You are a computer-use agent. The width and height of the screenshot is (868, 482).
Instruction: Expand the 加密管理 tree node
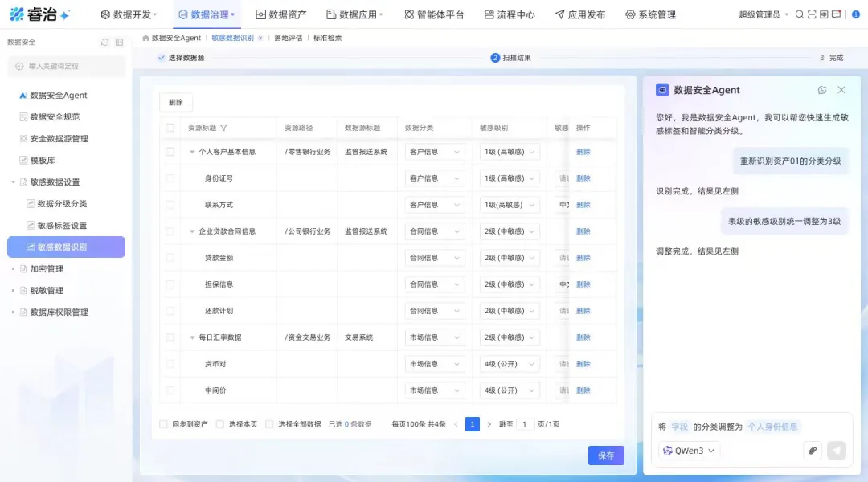[x=14, y=268]
